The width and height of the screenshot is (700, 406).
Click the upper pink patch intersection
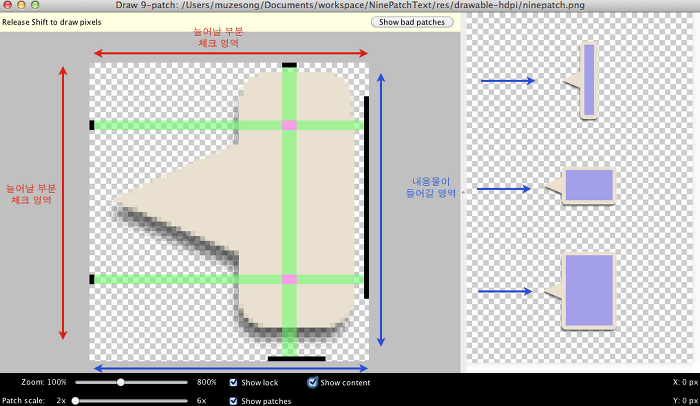point(289,125)
